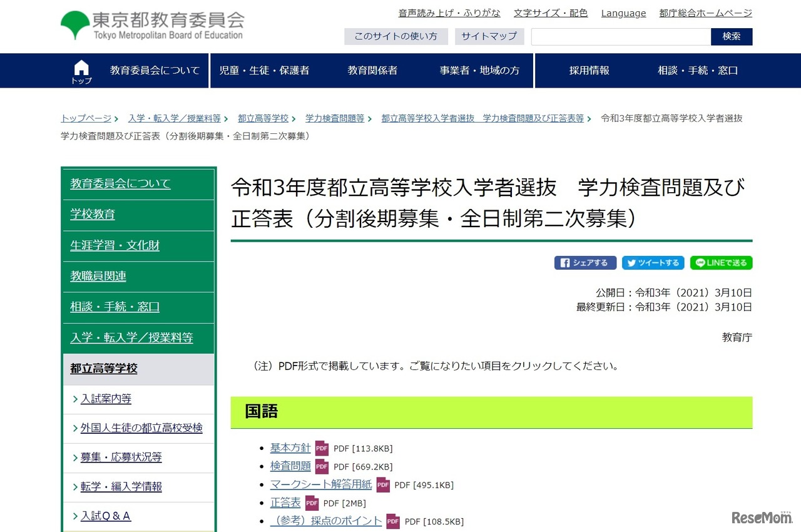
Task: Click the 学力検査問題及び正答表等 breadcrumb link
Action: tap(482, 118)
